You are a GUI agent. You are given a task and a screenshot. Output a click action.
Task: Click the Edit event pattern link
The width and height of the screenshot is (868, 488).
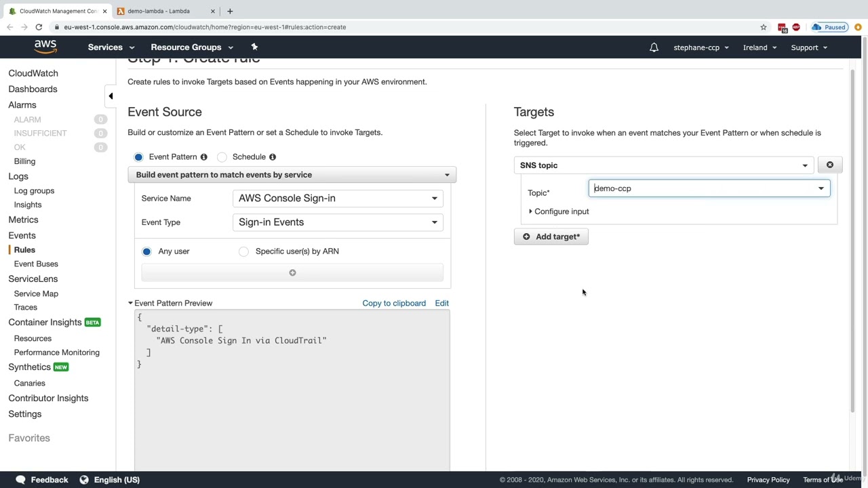point(441,303)
